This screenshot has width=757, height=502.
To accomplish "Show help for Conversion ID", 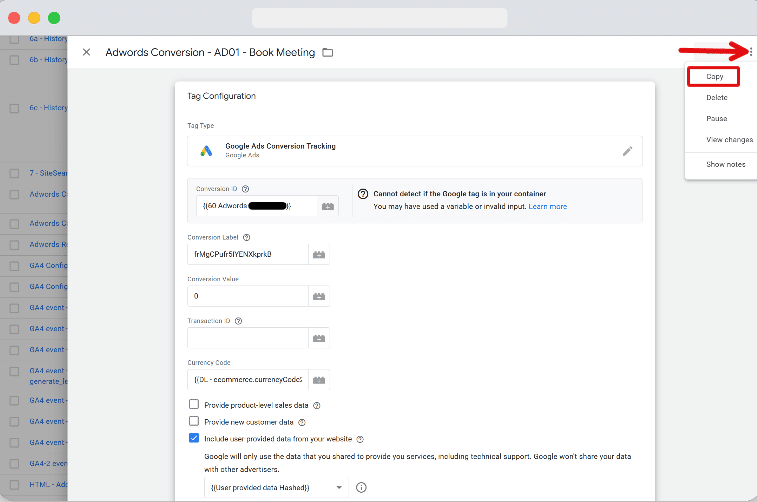I will [x=245, y=189].
